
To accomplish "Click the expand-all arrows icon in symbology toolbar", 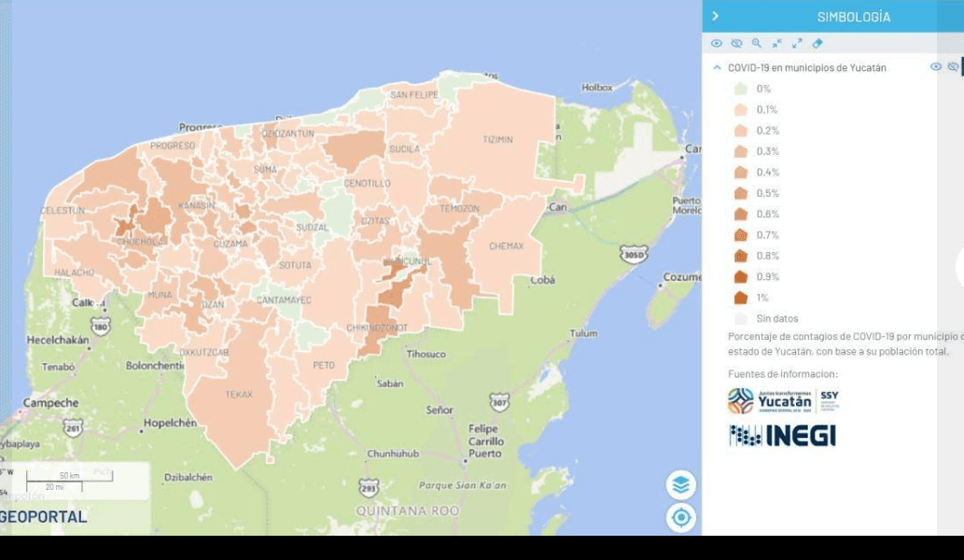I will (x=796, y=43).
